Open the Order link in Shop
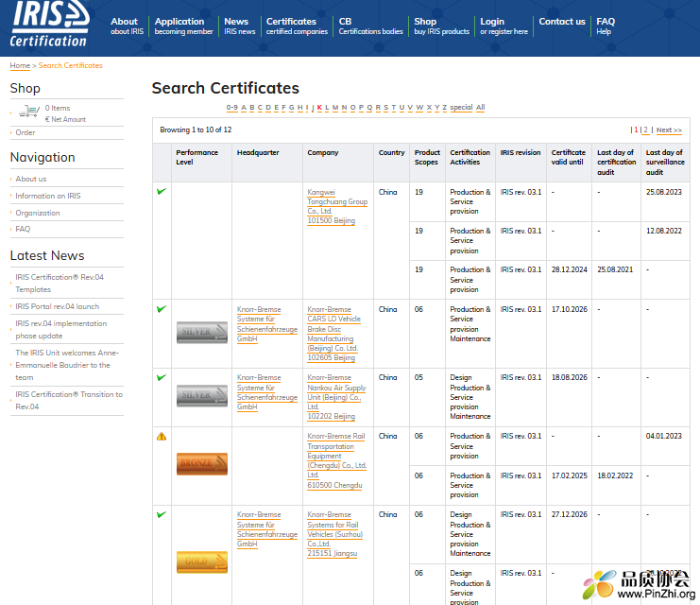Screen dimensions: 700x605 click(x=26, y=132)
